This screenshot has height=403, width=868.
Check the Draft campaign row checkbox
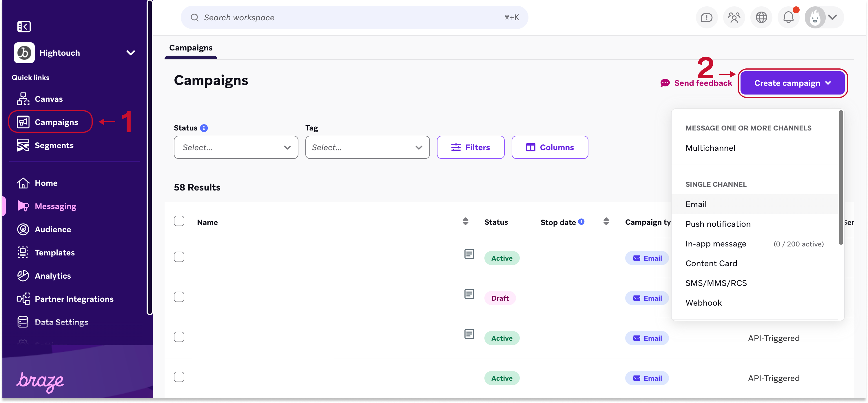tap(179, 297)
